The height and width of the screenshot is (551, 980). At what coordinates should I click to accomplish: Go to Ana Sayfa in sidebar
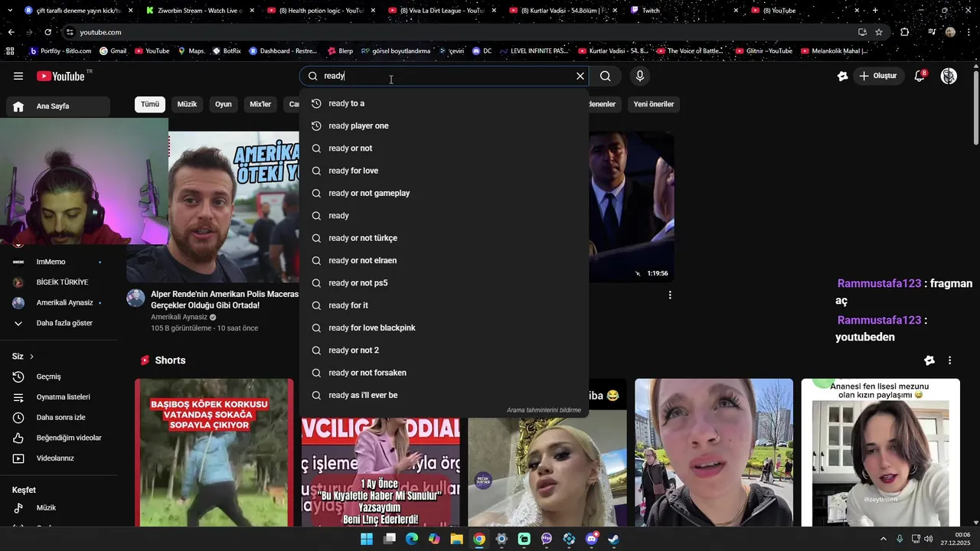58,106
